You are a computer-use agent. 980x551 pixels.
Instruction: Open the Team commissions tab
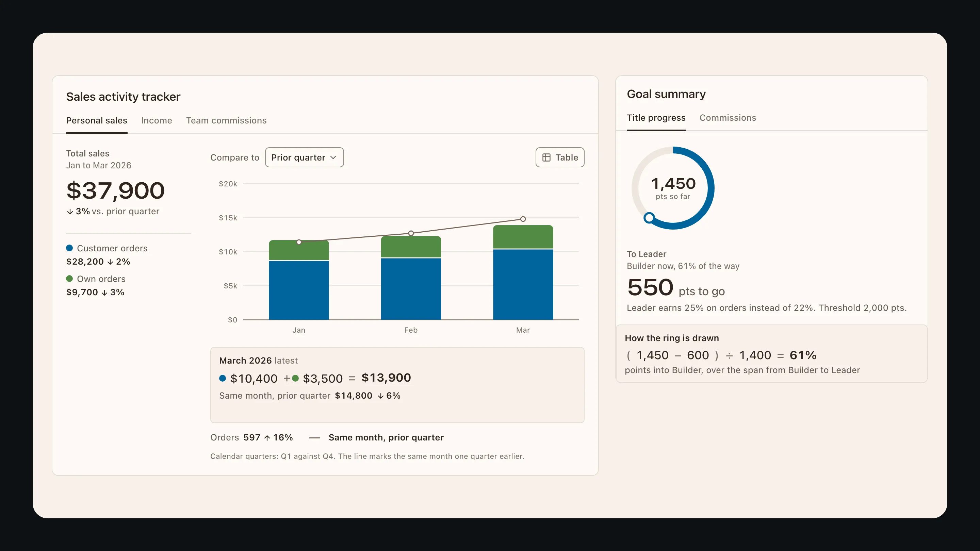pos(226,120)
